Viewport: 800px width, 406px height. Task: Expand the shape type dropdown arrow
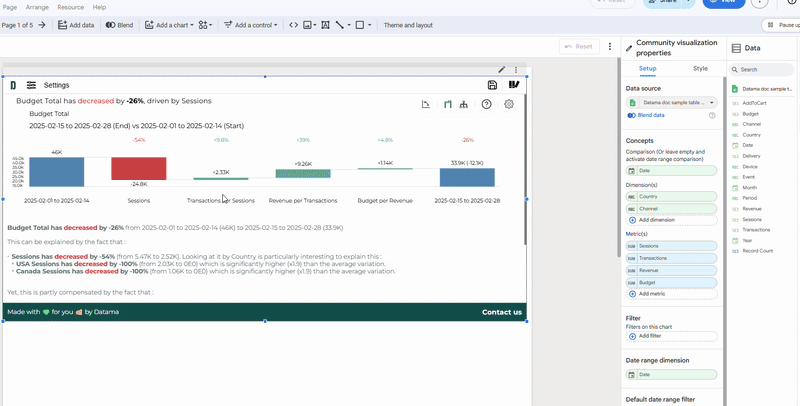point(369,25)
